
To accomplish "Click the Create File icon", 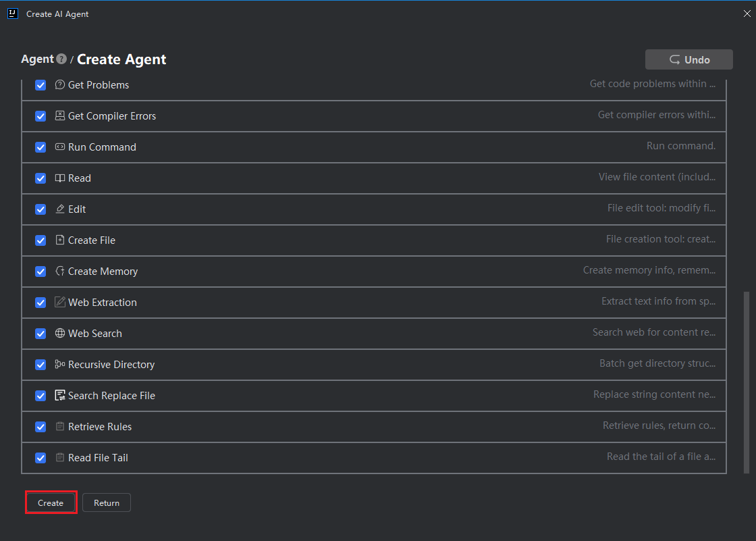I will click(x=59, y=240).
